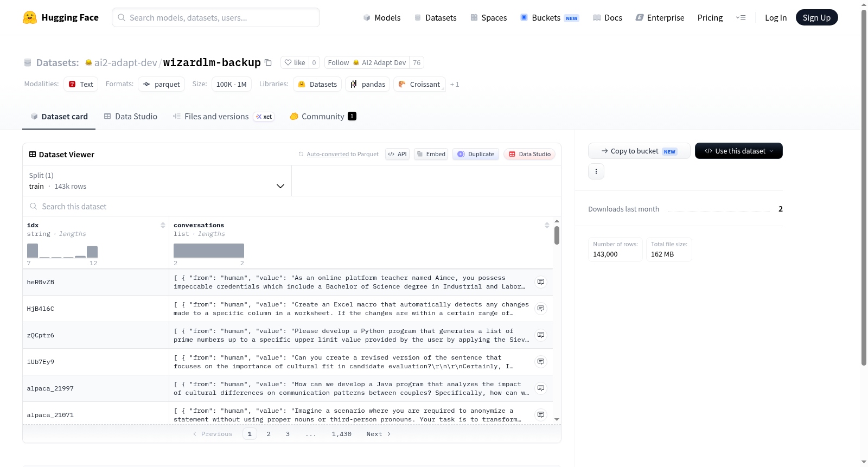Open the Files and versions tab
Screen dimensions: 868x467
click(x=224, y=117)
